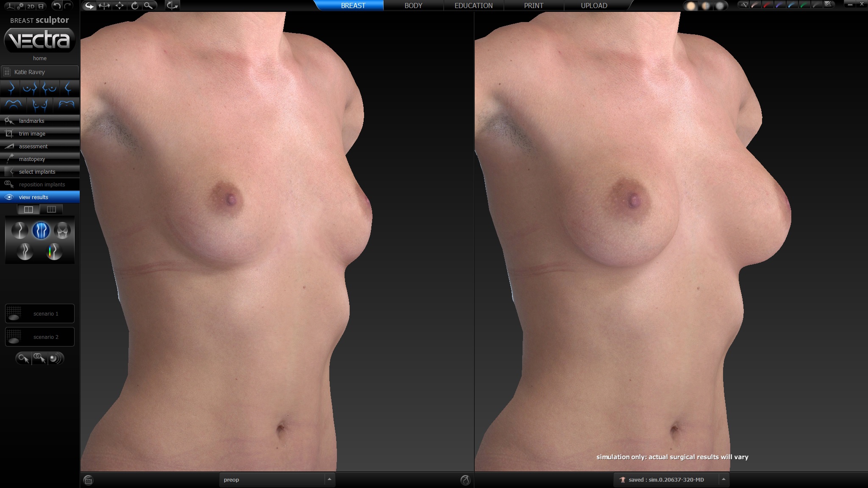Open the EDUCATION tab
The image size is (868, 488).
473,6
